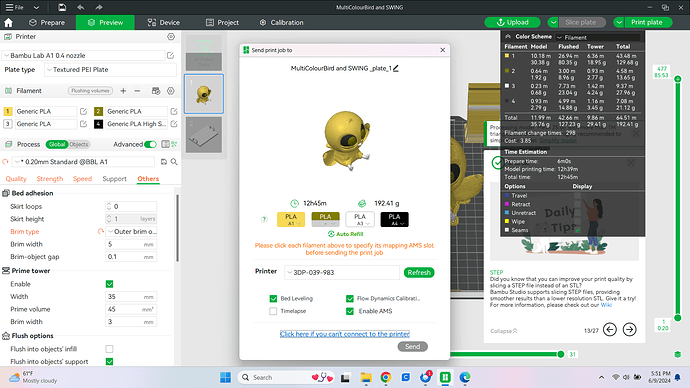This screenshot has height=388, width=690.
Task: Open the Calibration tab
Action: [282, 22]
